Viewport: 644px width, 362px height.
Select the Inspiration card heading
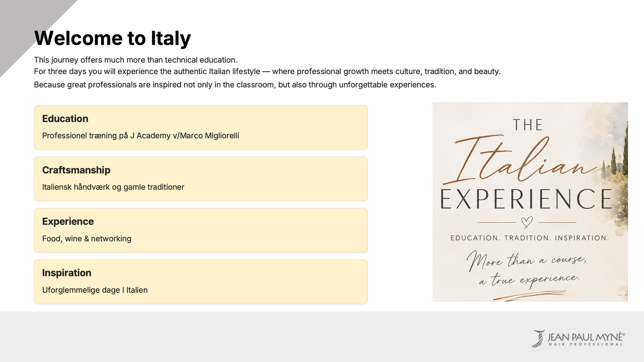point(67,273)
